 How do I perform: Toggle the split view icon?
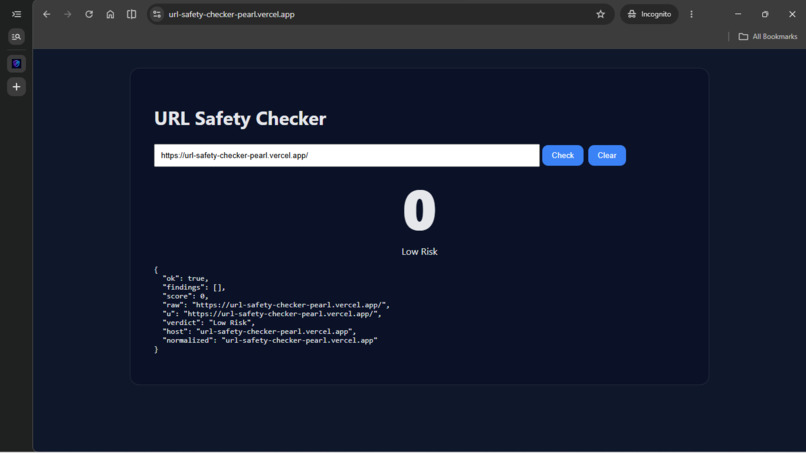pyautogui.click(x=132, y=14)
